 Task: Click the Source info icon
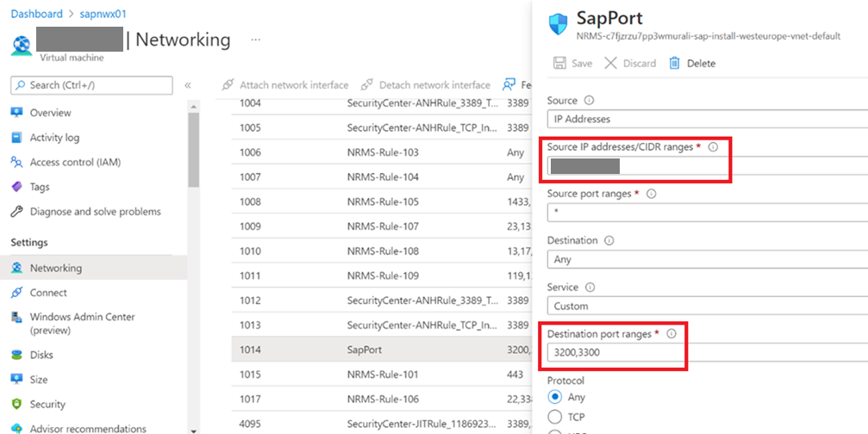[590, 101]
